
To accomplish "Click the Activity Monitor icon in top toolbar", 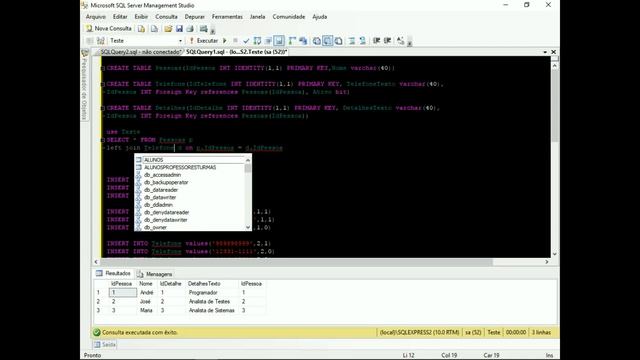I will point(203,29).
